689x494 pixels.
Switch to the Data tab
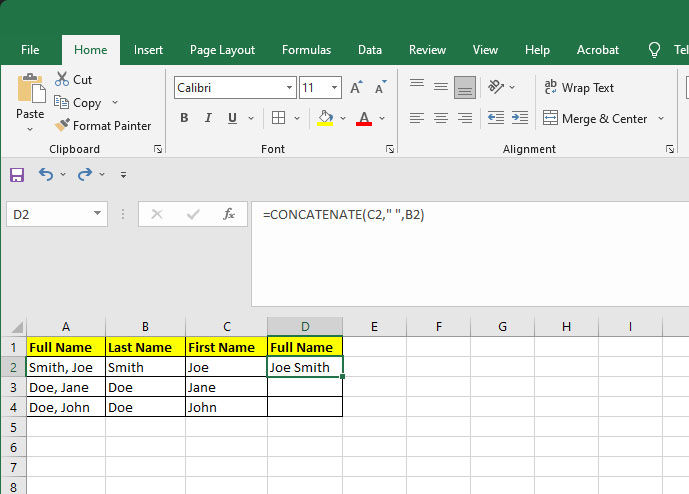tap(370, 50)
